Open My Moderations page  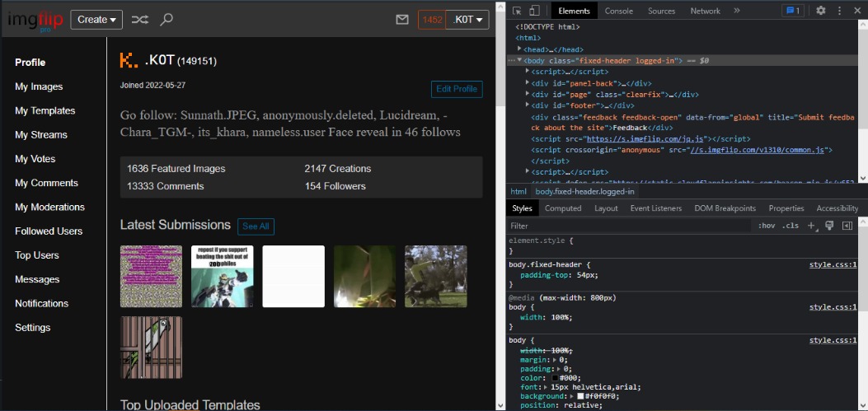[x=49, y=207]
